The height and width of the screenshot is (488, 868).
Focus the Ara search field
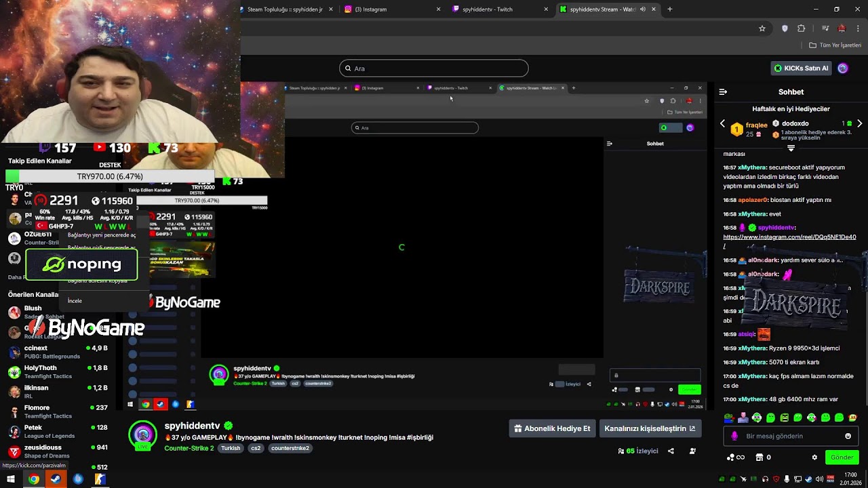pos(434,68)
